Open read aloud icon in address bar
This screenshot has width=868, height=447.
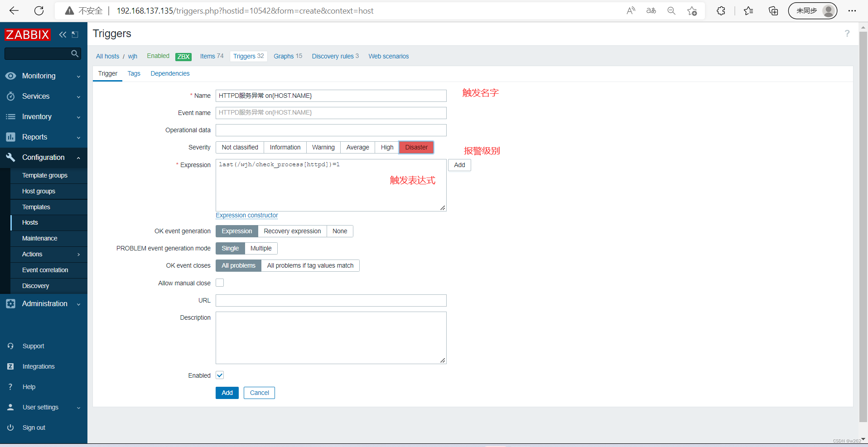pyautogui.click(x=631, y=11)
